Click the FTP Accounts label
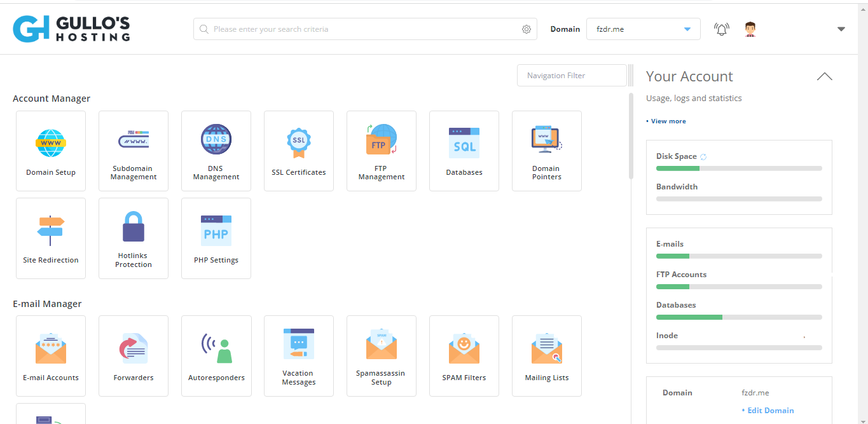 click(681, 275)
